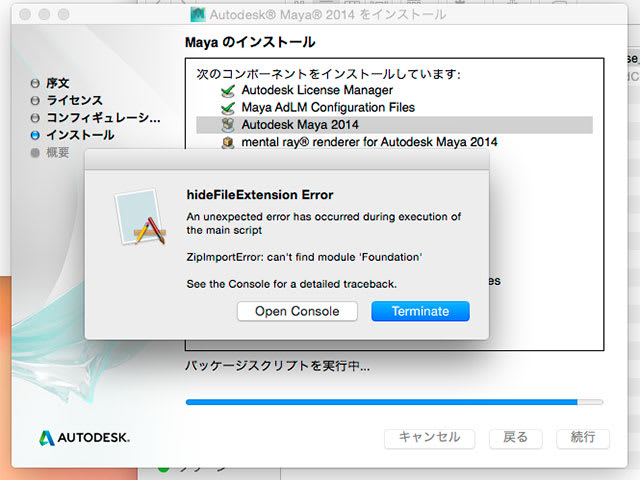This screenshot has width=640, height=480.
Task: Click the Autodesk logo at bottom left
Action: [84, 438]
